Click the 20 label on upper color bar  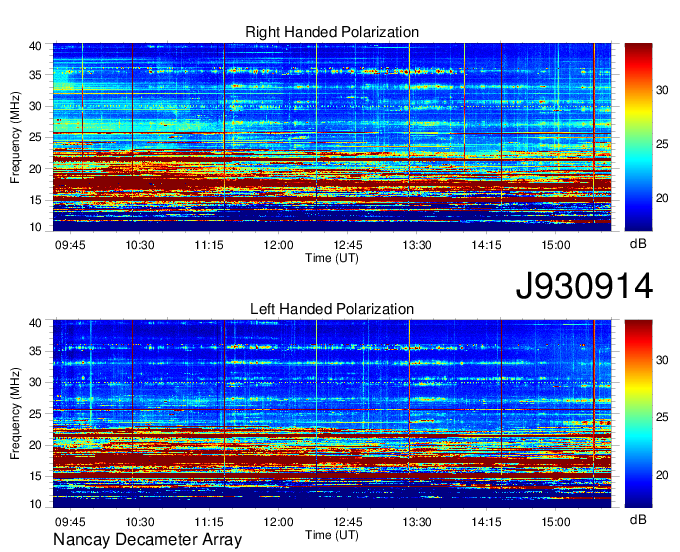(662, 199)
